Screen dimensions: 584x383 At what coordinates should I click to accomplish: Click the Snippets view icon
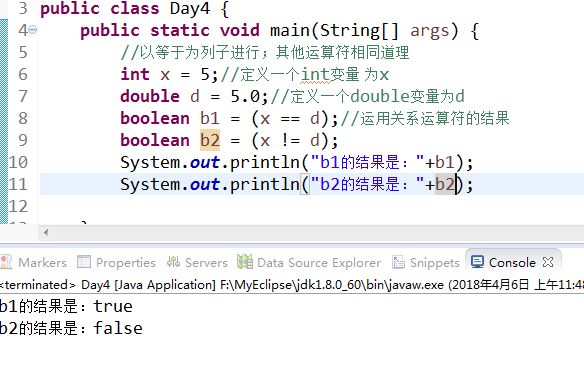(398, 262)
